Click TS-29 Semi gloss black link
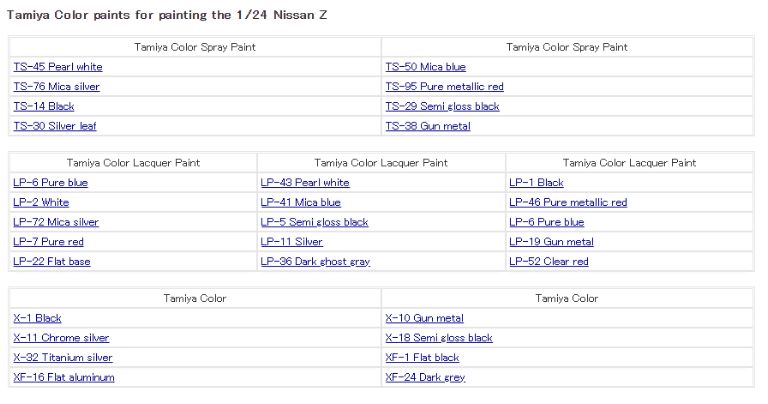The image size is (768, 404). 442,106
